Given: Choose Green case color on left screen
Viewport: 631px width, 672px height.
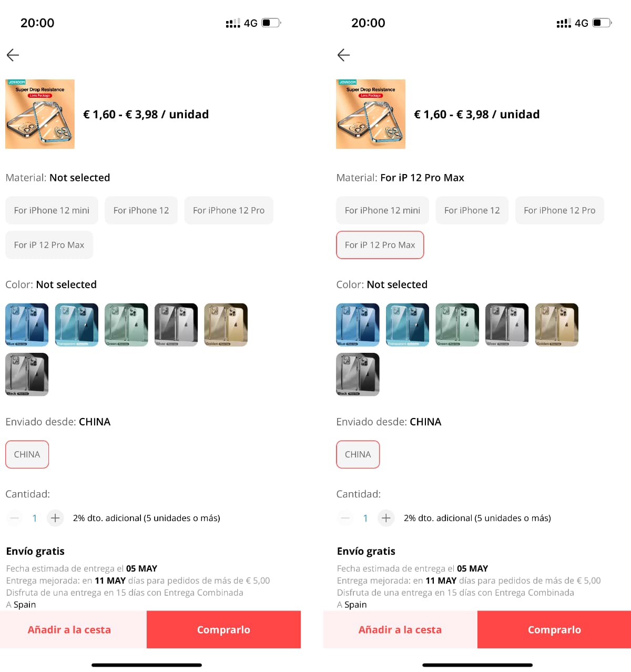Looking at the screenshot, I should (126, 324).
